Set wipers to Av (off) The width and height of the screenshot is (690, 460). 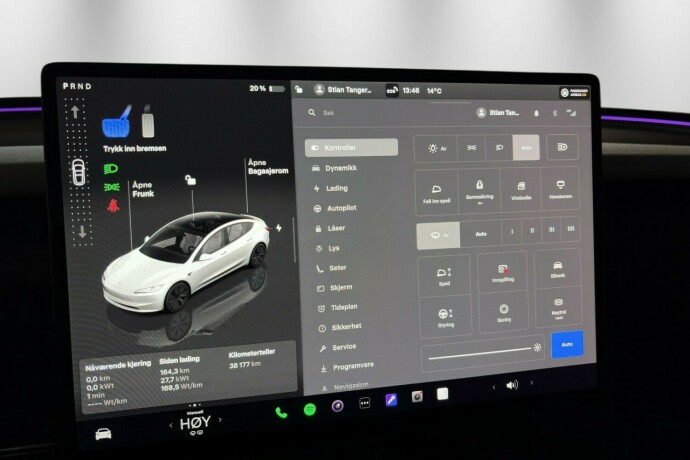tap(438, 235)
